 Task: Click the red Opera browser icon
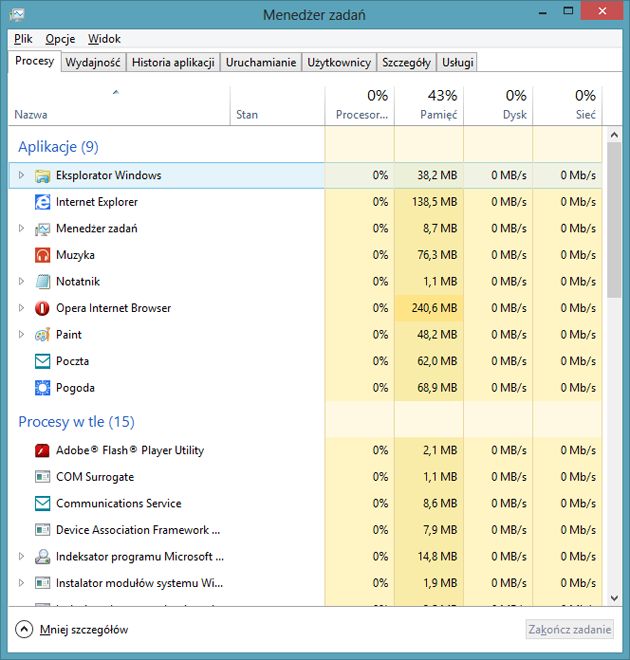pos(42,308)
